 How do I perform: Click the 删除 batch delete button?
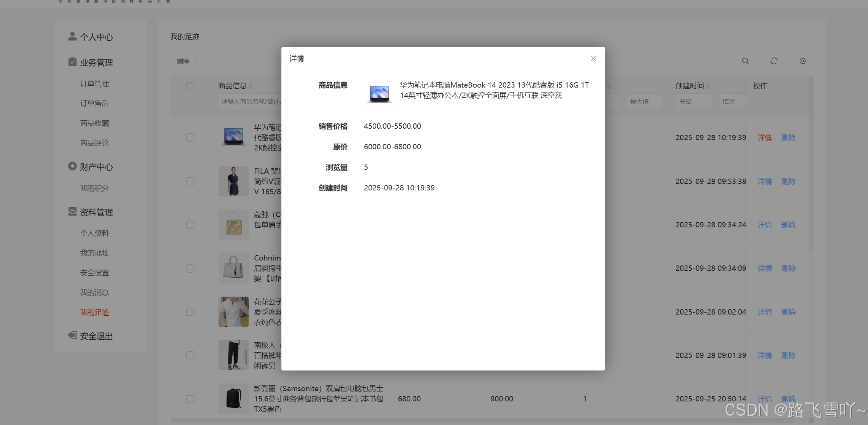[183, 61]
